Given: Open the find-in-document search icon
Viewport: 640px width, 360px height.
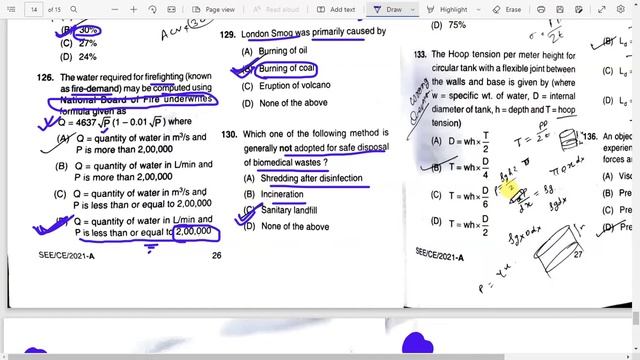Looking at the screenshot, I should (x=73, y=9).
